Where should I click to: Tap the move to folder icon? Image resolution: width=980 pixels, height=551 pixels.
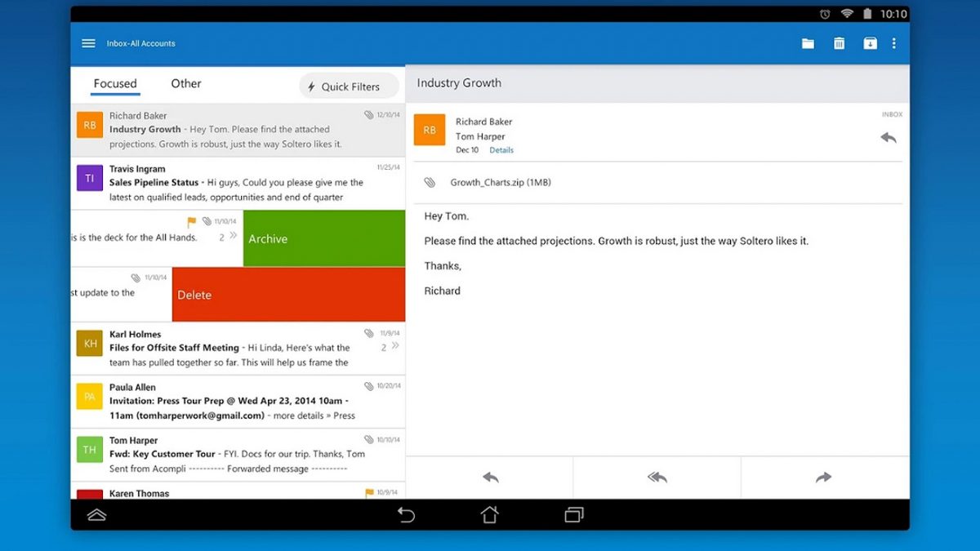pyautogui.click(x=808, y=43)
